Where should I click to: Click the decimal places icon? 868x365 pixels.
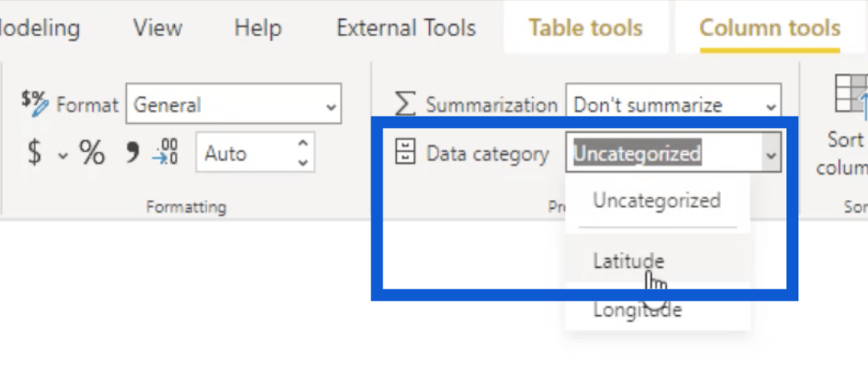165,152
